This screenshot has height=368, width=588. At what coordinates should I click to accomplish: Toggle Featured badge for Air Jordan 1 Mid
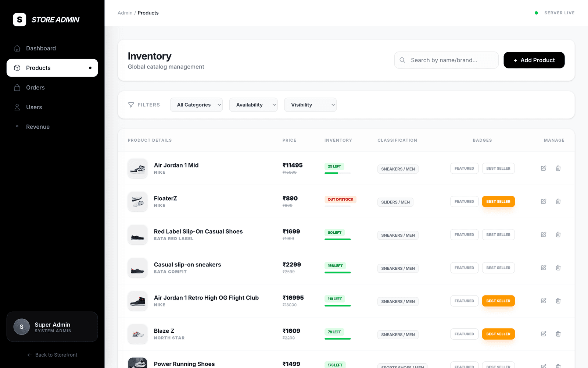pyautogui.click(x=464, y=169)
